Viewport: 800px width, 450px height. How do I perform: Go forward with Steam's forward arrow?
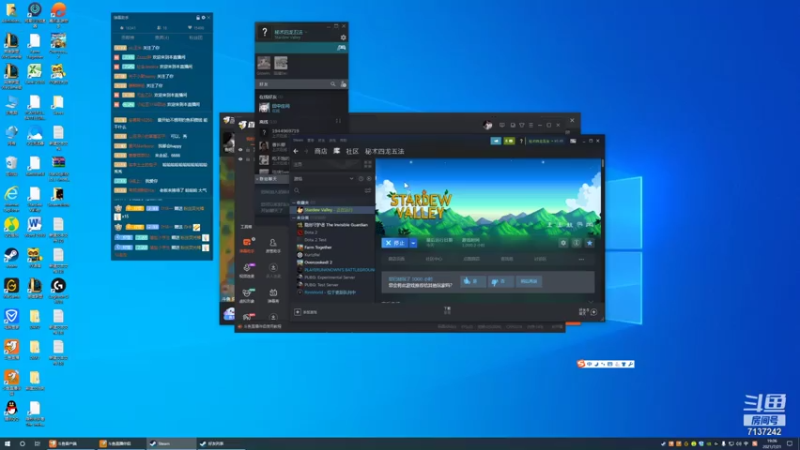[x=306, y=151]
